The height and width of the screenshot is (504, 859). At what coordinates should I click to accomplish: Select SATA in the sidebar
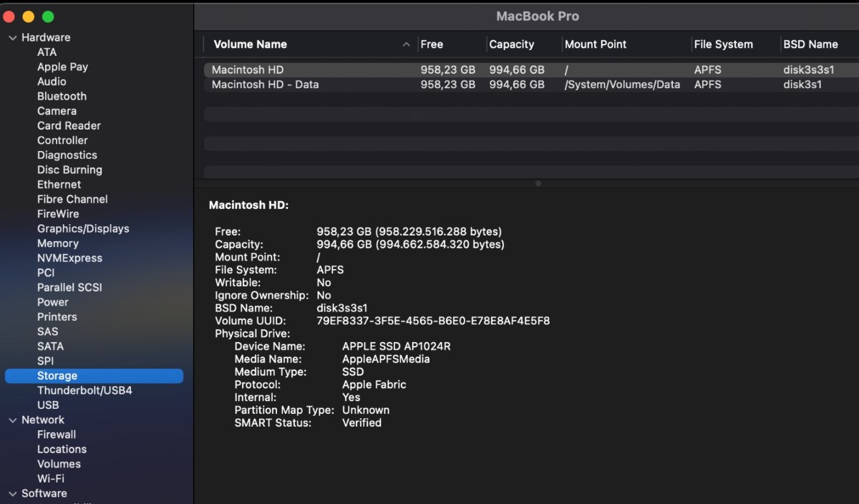click(51, 346)
